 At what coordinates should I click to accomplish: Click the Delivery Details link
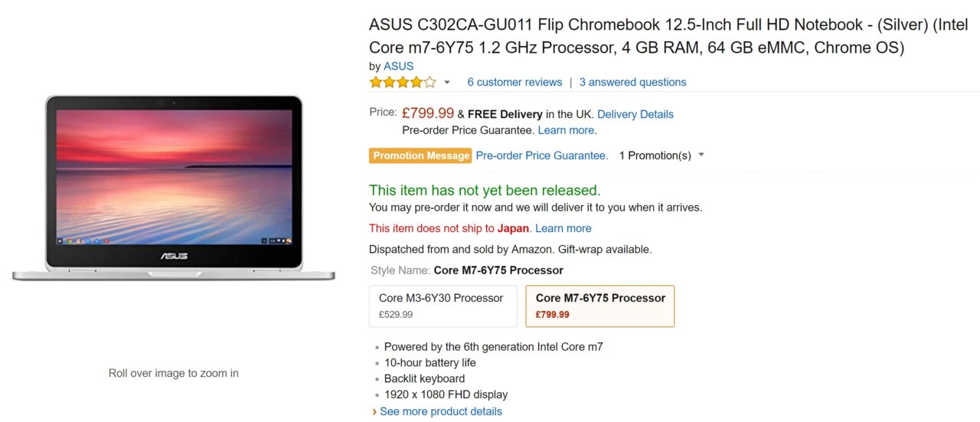point(635,114)
